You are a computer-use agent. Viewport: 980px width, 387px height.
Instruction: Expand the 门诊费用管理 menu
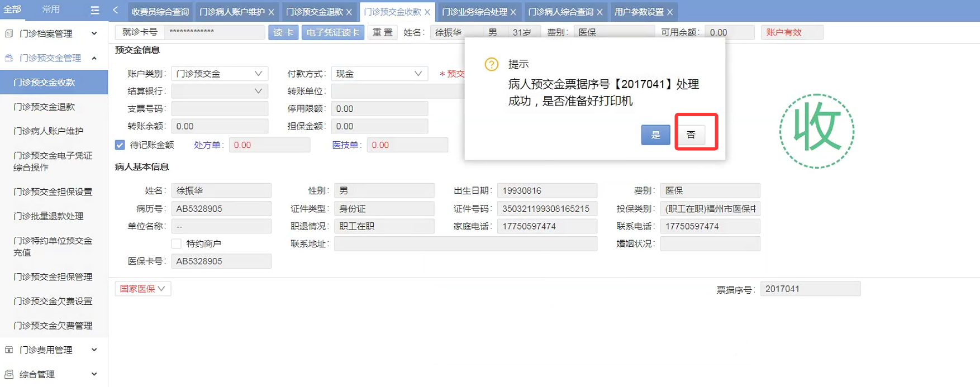point(94,350)
